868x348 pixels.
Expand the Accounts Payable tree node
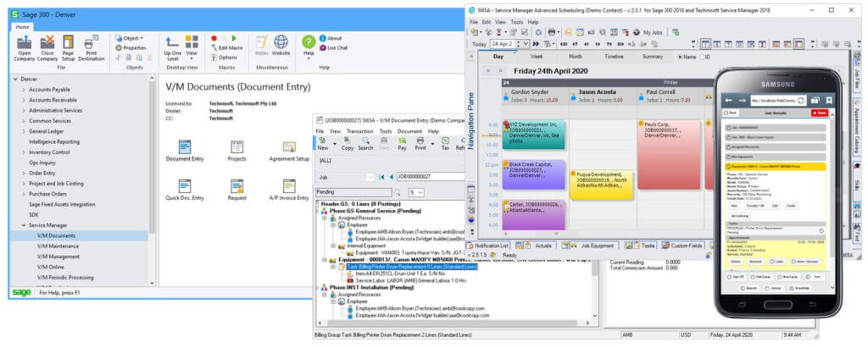point(24,89)
